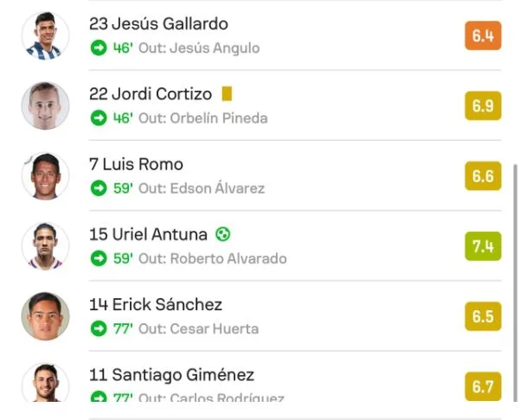Click the substitution arrow icon under Luis Romo
520x420 pixels.
point(99,188)
